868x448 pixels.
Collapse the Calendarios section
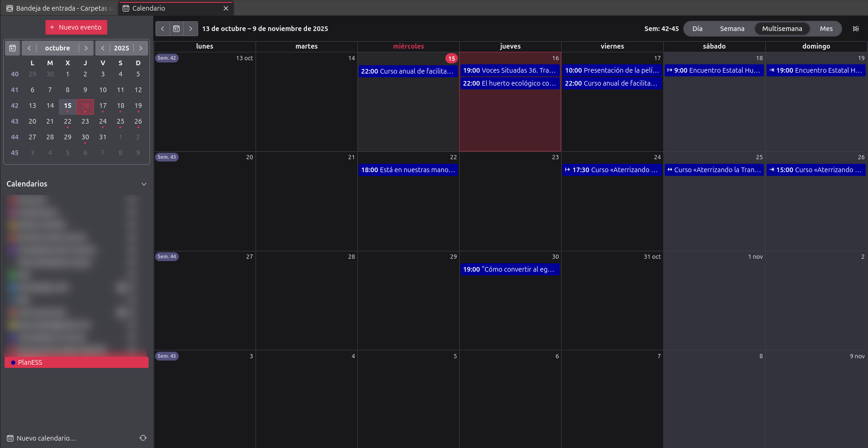[x=144, y=184]
